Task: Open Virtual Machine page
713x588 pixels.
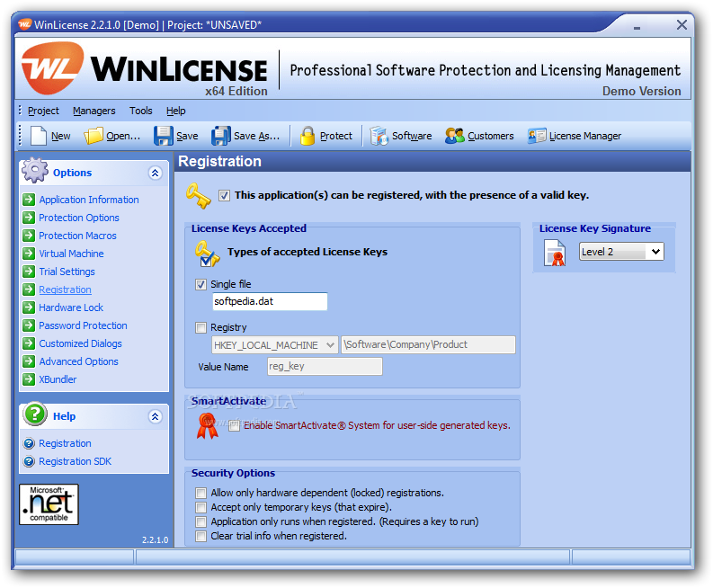Action: click(71, 254)
